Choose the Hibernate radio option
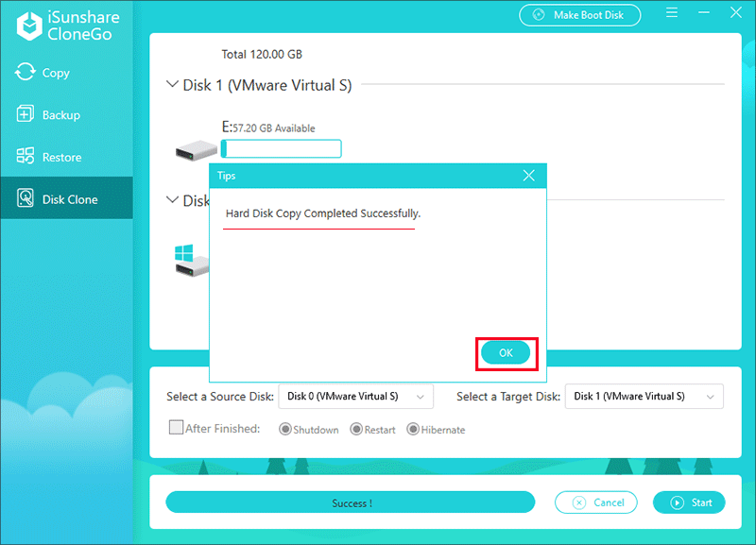This screenshot has height=545, width=756. (413, 430)
